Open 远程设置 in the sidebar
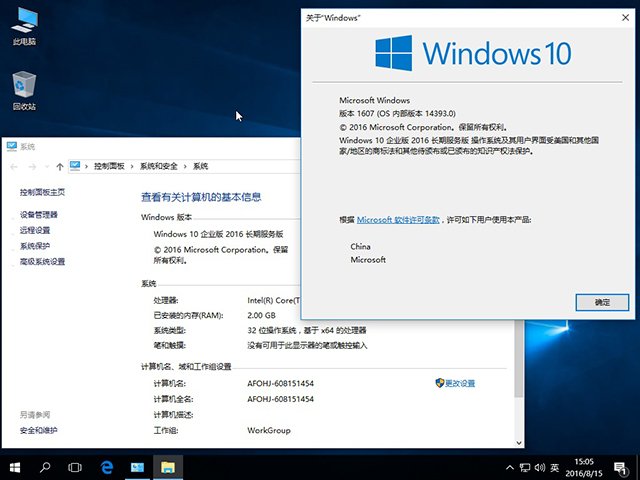The height and width of the screenshot is (480, 640). point(35,230)
